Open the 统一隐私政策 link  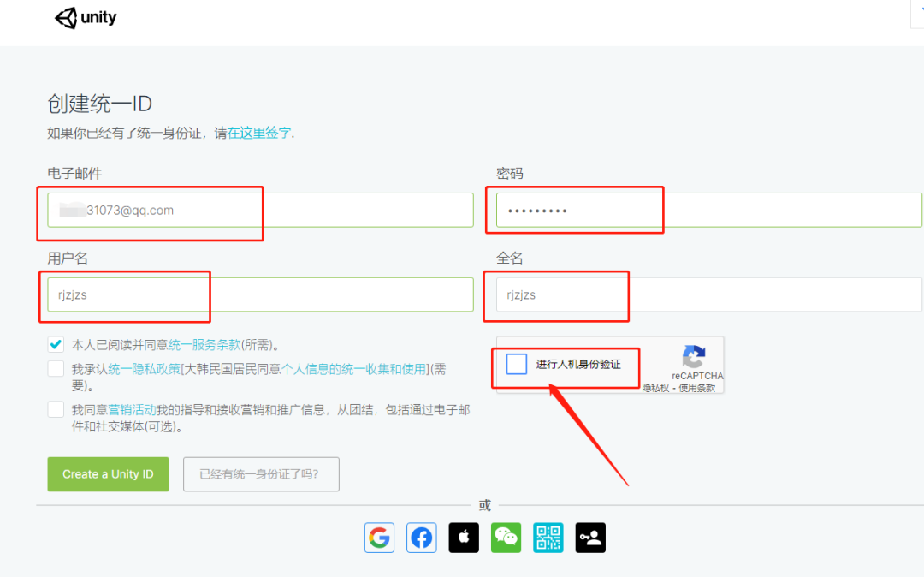(144, 370)
